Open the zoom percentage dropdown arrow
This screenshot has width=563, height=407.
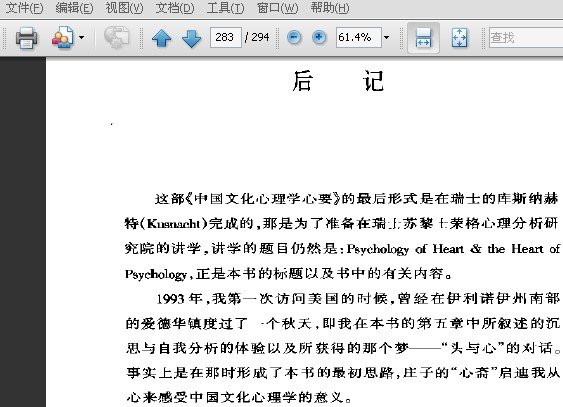(x=386, y=37)
